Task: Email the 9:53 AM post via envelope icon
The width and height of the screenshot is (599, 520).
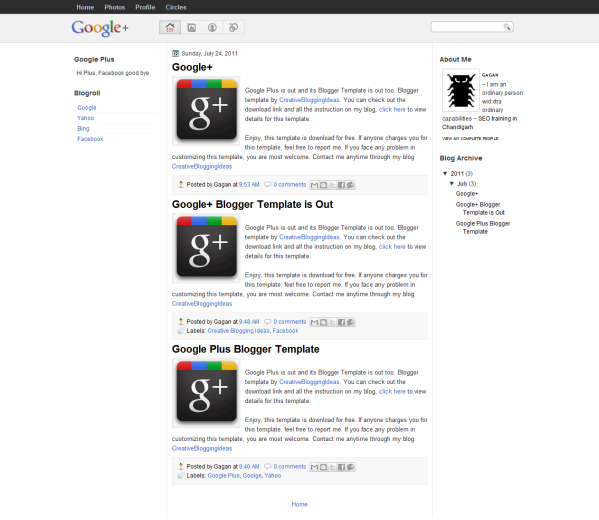Action: (x=314, y=185)
